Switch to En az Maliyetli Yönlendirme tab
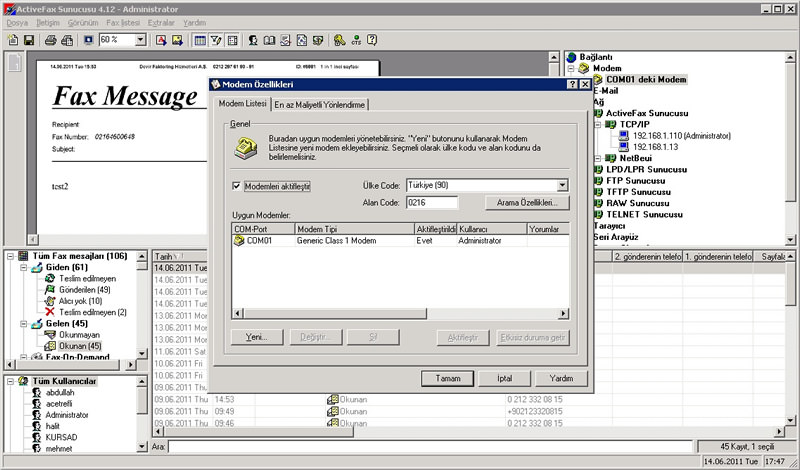 coord(319,105)
